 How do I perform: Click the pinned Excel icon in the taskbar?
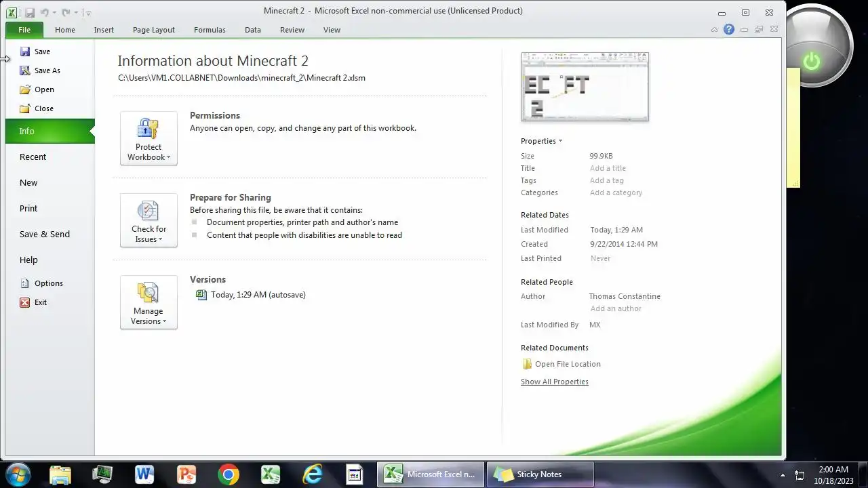tap(271, 474)
